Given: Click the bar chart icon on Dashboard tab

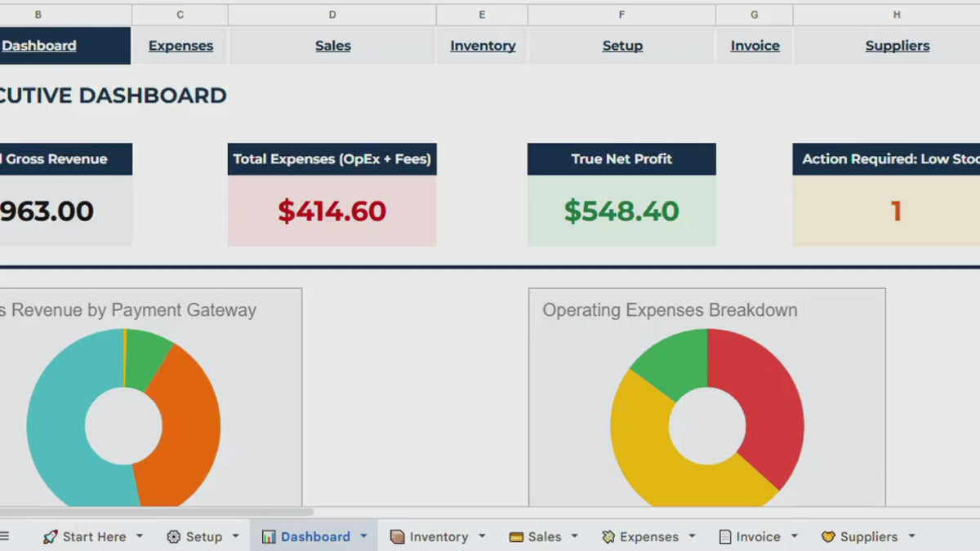Looking at the screenshot, I should 269,536.
